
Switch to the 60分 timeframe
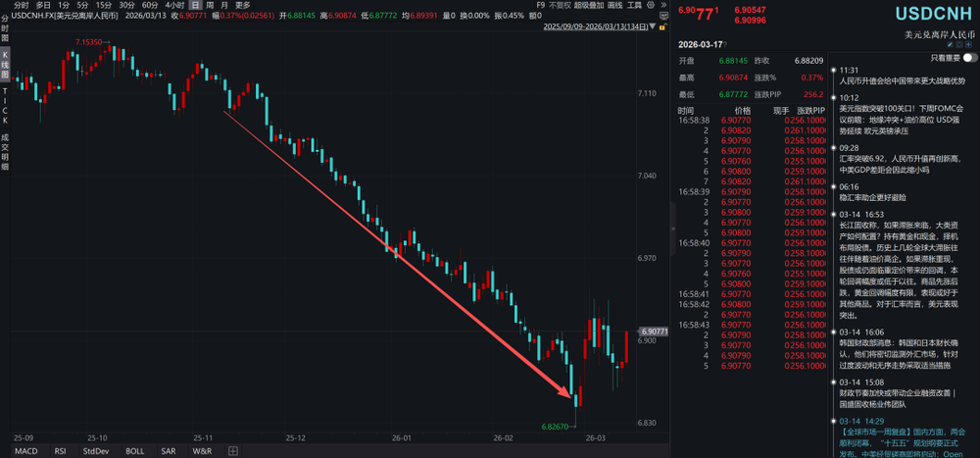point(150,5)
